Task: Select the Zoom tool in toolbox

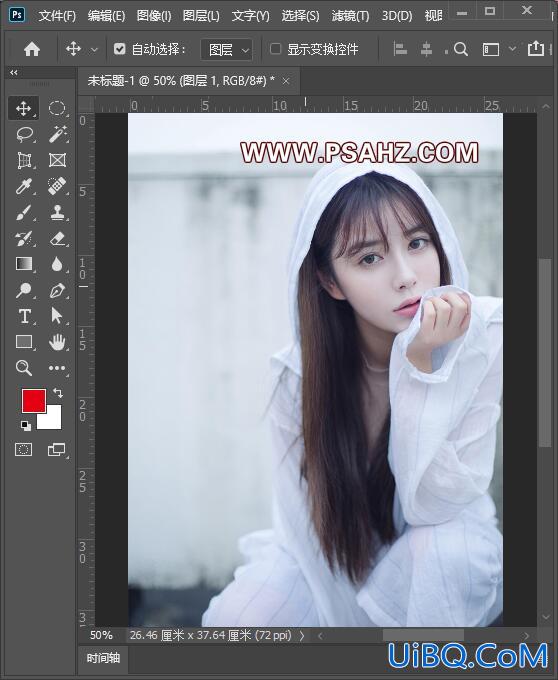Action: (x=24, y=368)
